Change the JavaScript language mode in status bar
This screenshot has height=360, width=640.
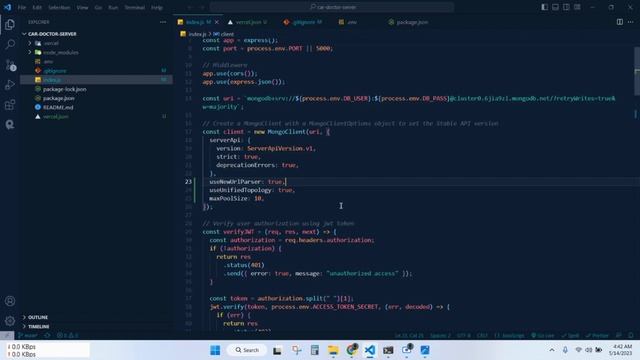point(509,336)
